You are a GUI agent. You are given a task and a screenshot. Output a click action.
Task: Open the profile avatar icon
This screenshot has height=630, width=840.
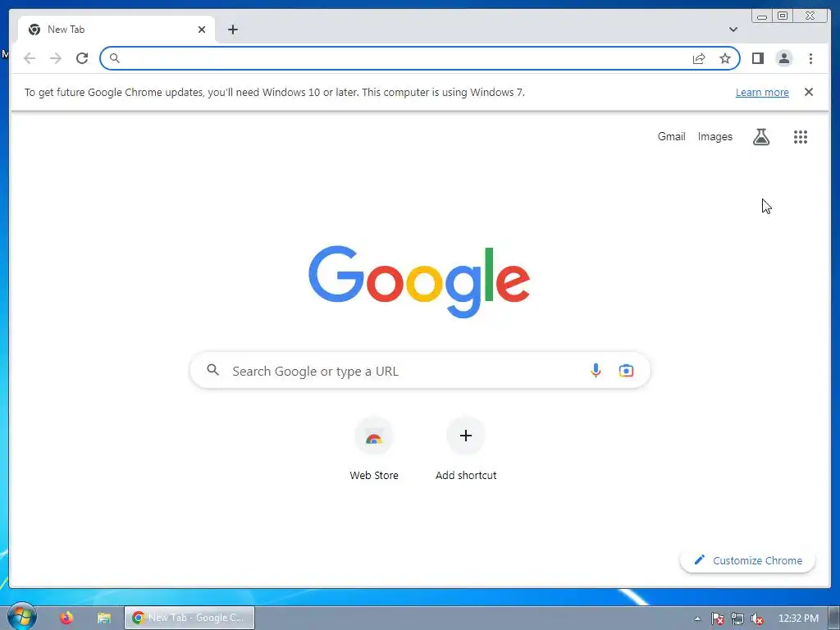pyautogui.click(x=783, y=58)
